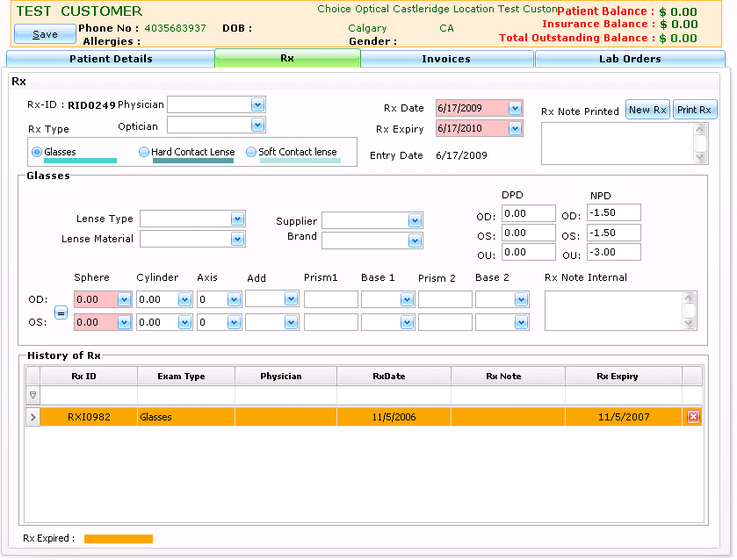Select the Glasses cell in history row
Image resolution: width=737 pixels, height=560 pixels.
[x=186, y=417]
